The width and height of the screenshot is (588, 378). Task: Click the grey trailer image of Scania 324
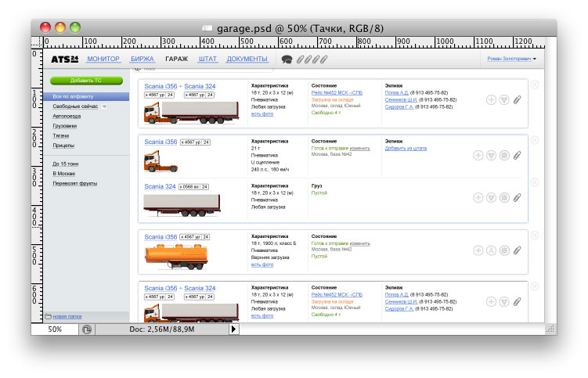[182, 205]
